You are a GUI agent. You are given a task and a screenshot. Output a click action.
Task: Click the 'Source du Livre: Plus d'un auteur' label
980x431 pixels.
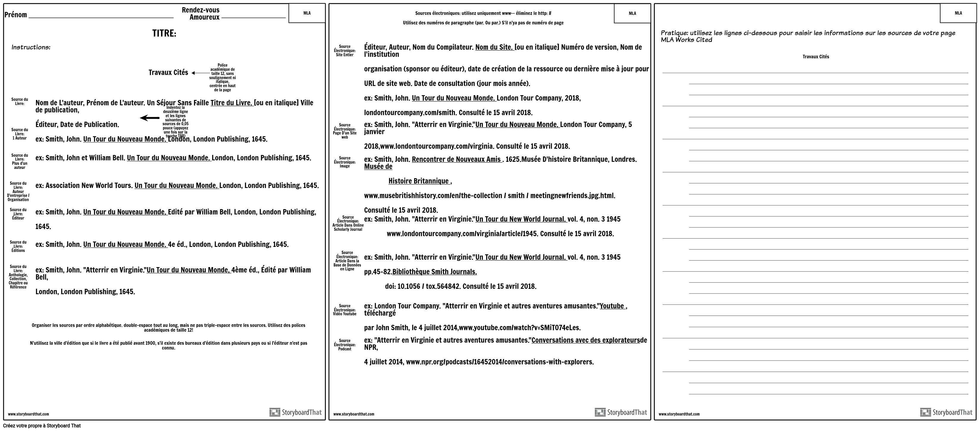(x=20, y=161)
